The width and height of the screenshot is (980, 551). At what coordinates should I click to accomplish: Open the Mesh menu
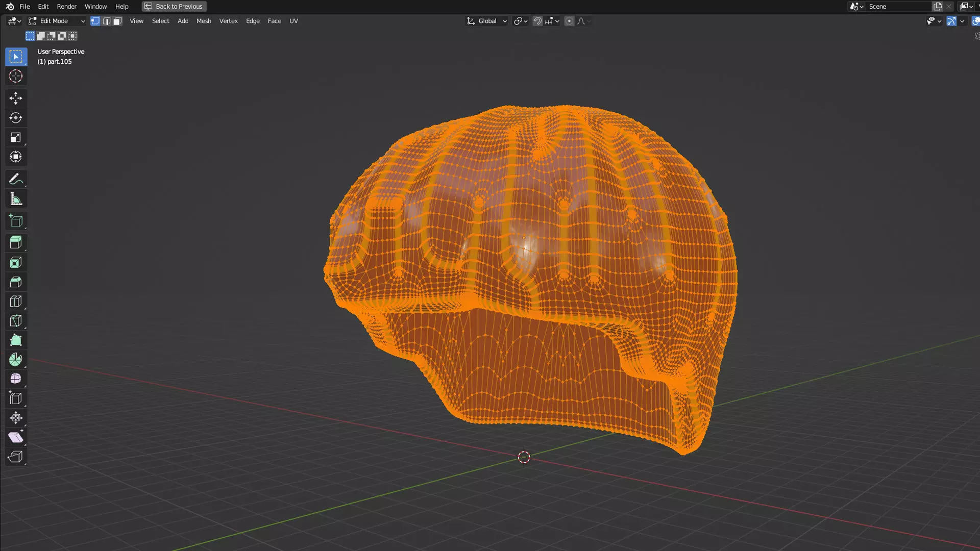tap(204, 21)
